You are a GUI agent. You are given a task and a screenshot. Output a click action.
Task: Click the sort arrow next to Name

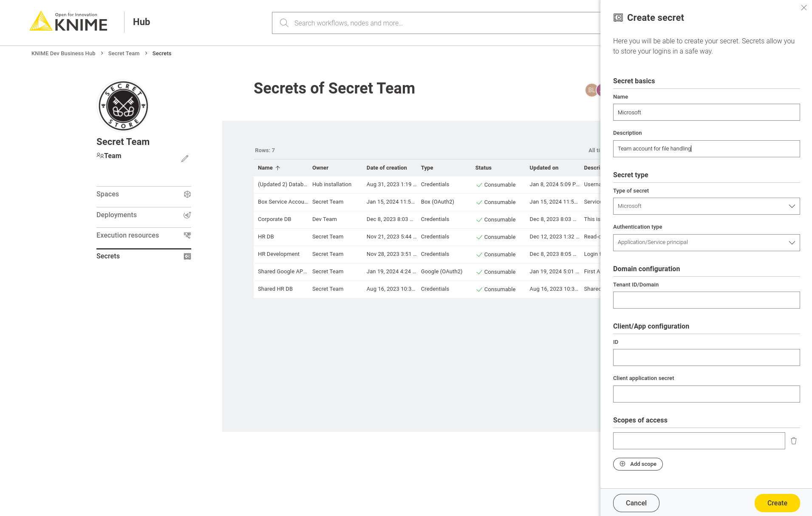tap(278, 168)
